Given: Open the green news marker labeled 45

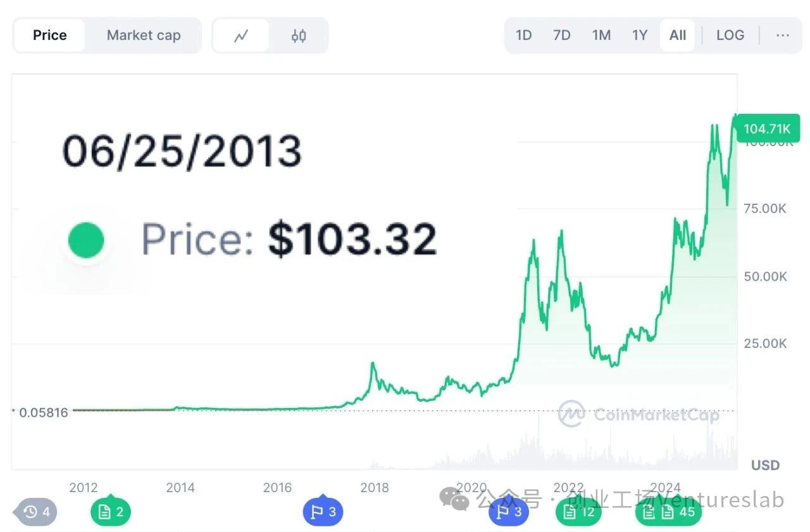Looking at the screenshot, I should [x=669, y=511].
